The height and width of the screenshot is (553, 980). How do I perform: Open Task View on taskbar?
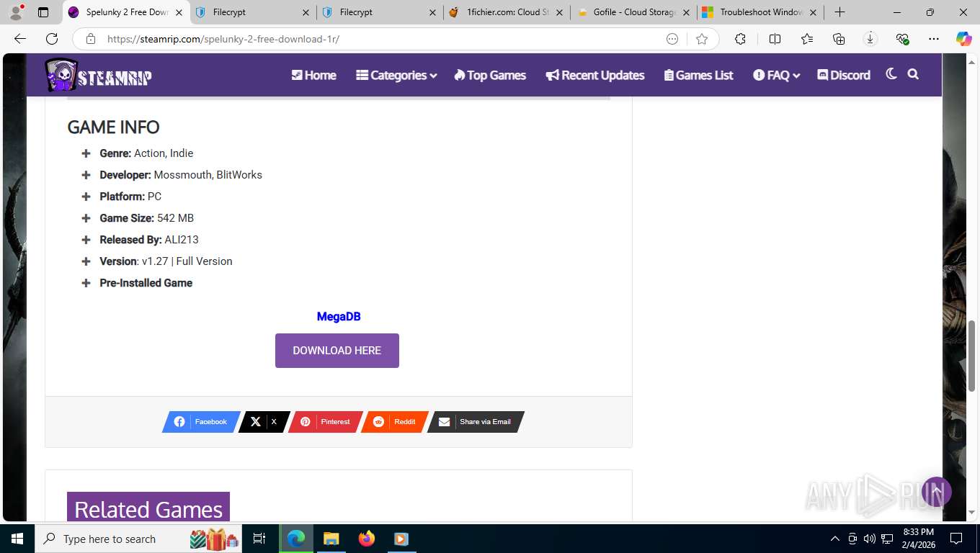point(259,539)
